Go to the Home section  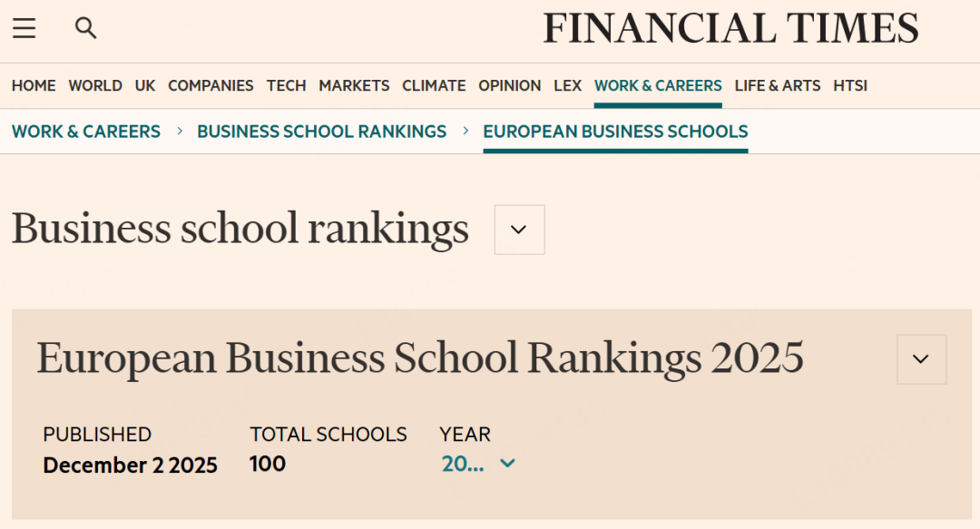pos(34,85)
